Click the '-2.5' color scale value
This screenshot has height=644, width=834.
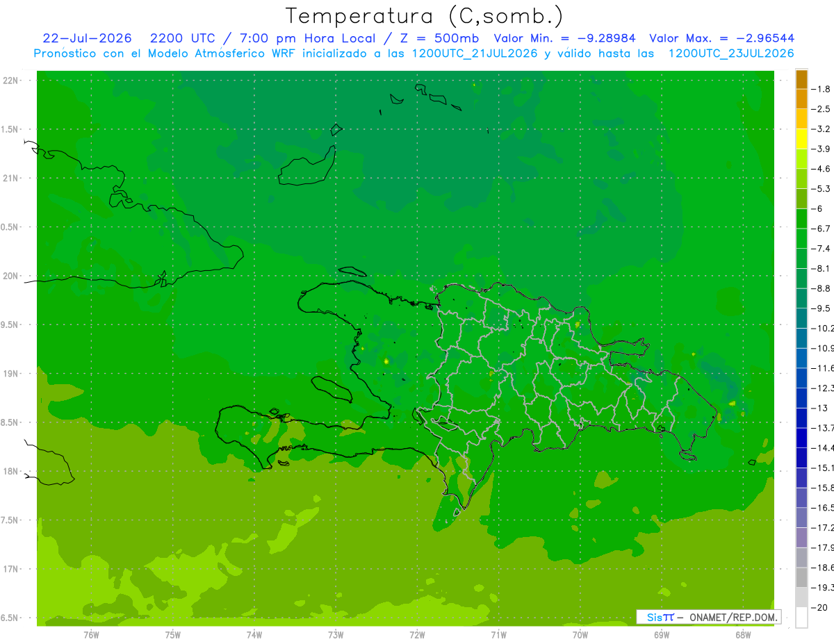(x=821, y=109)
